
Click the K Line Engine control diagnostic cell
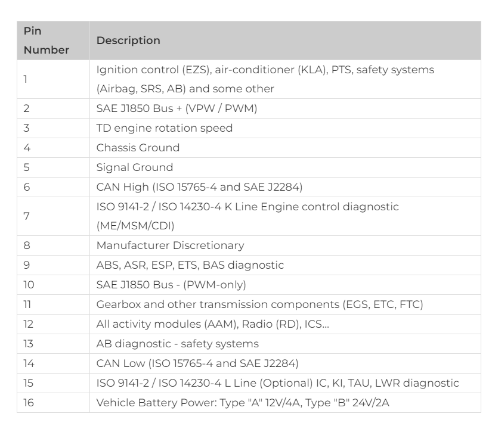tap(285, 216)
